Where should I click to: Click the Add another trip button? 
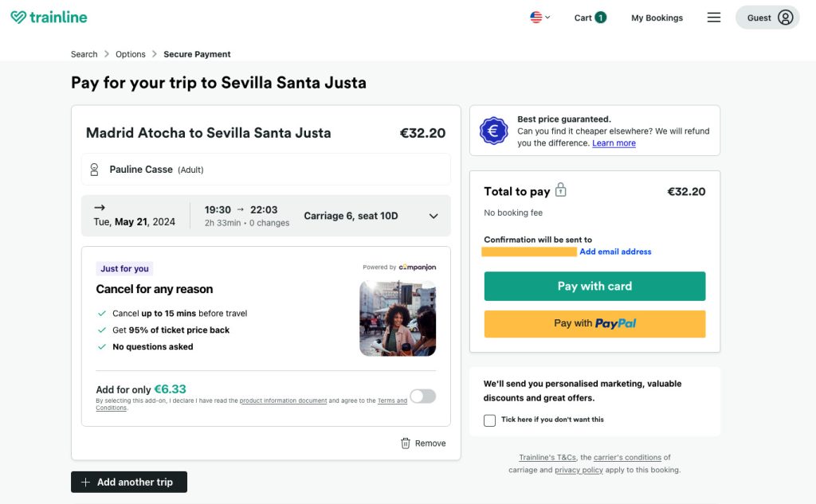pos(129,483)
